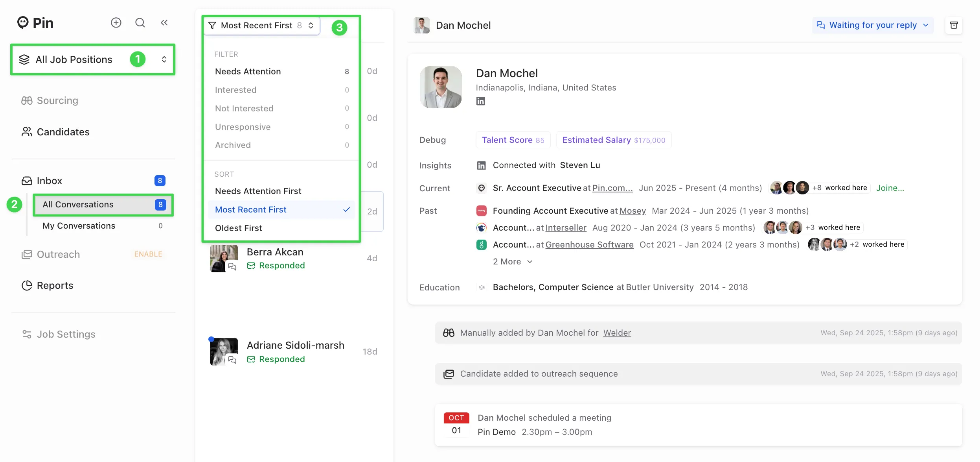Sort by Needs Attention First
Viewport: 980px width, 462px height.
281,191
